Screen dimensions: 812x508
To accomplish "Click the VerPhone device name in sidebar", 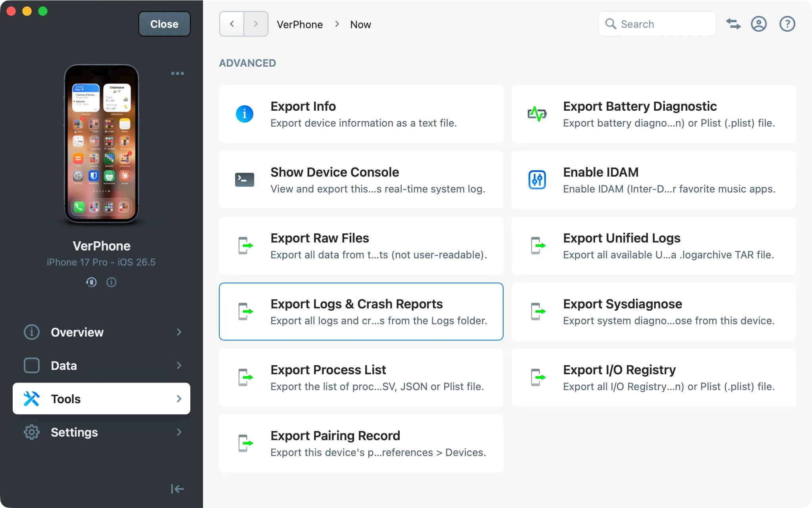I will pyautogui.click(x=101, y=246).
